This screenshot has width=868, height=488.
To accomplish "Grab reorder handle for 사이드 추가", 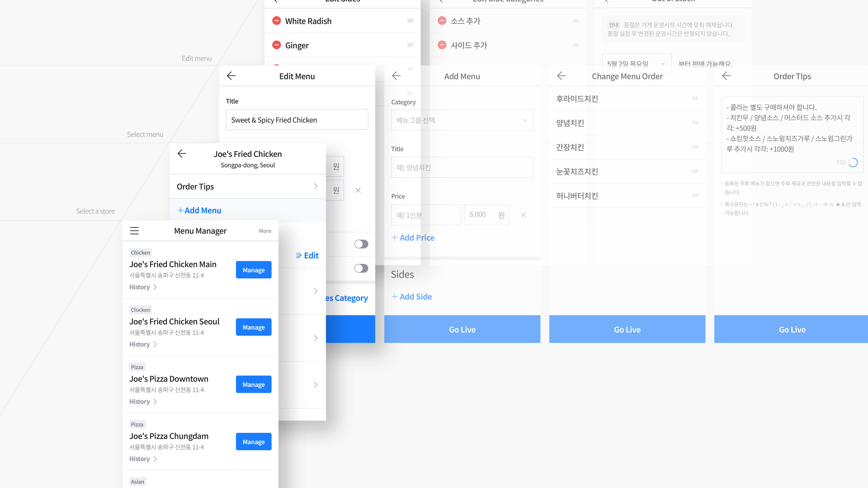I will 576,45.
